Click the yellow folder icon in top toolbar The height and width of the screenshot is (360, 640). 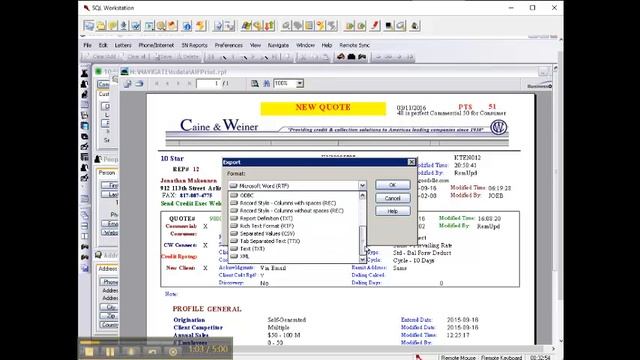100,26
